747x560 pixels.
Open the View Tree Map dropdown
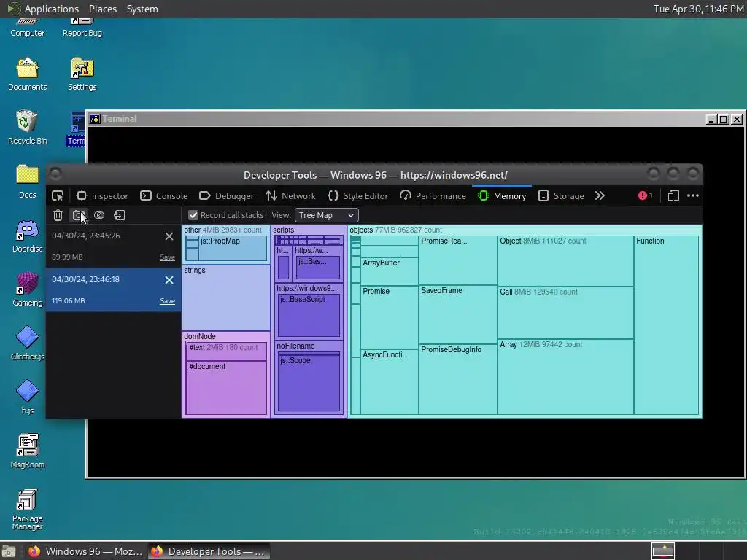coord(326,215)
